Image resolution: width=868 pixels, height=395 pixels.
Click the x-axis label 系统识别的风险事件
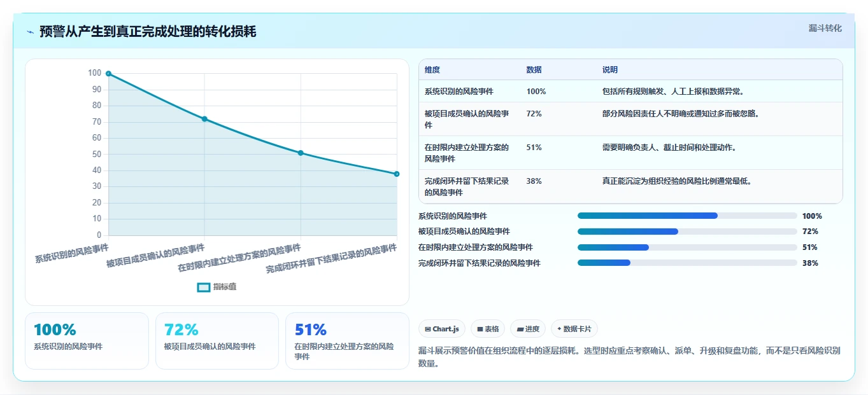pyautogui.click(x=72, y=253)
